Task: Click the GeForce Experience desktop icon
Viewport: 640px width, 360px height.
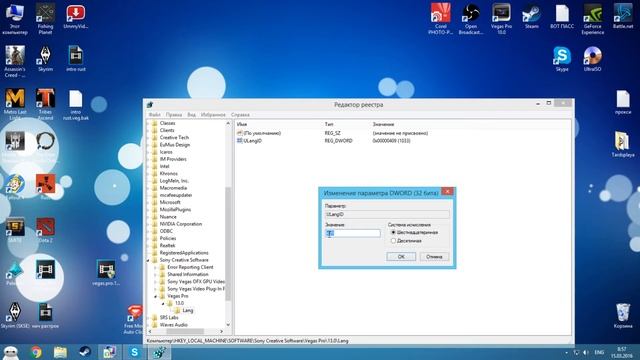Action: tap(593, 19)
